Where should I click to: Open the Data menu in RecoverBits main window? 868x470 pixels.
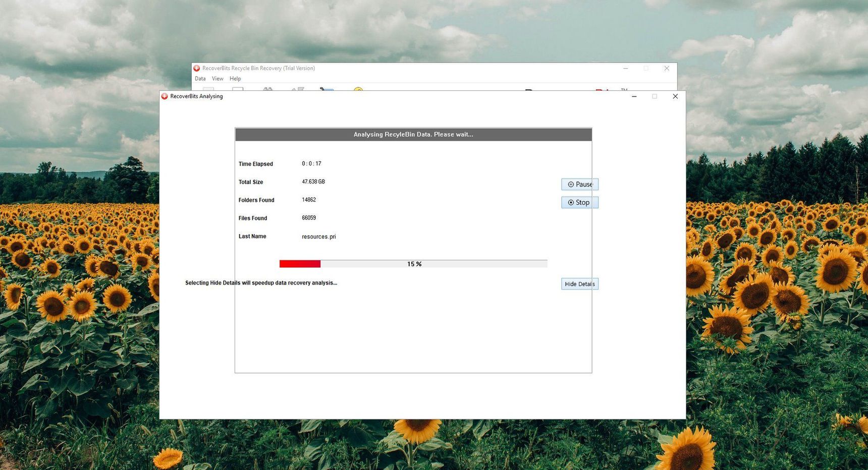point(200,79)
